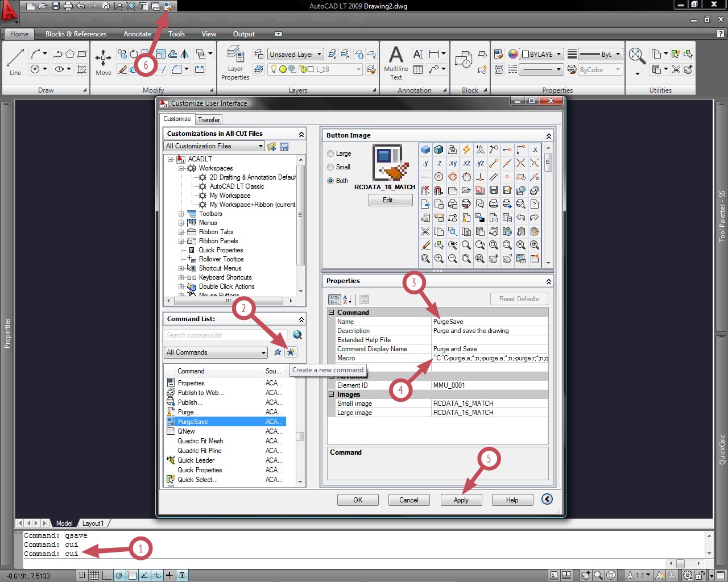Open the Annotate ribbon tab

click(138, 34)
